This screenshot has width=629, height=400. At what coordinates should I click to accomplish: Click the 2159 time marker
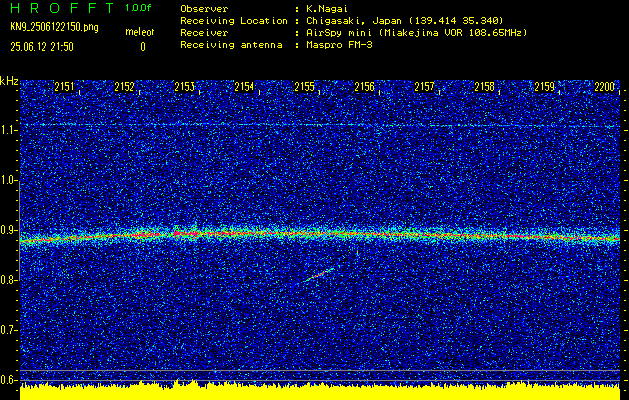click(x=545, y=87)
